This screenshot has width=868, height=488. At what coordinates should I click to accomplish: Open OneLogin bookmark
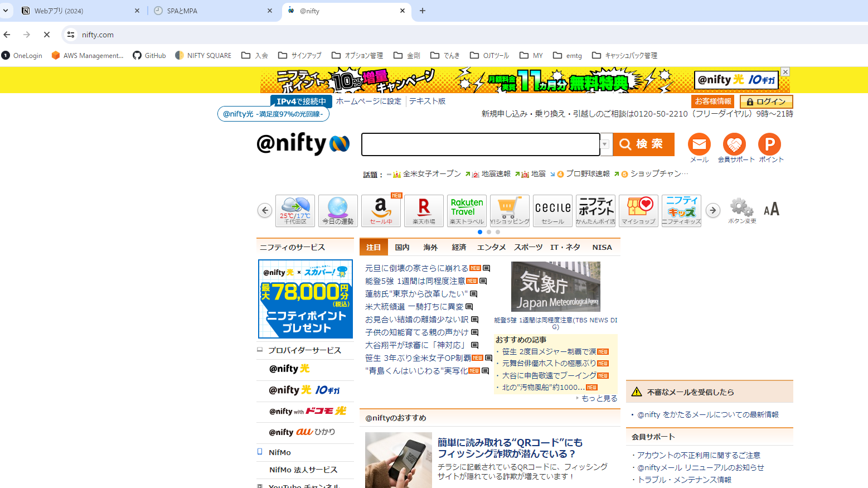pos(22,55)
